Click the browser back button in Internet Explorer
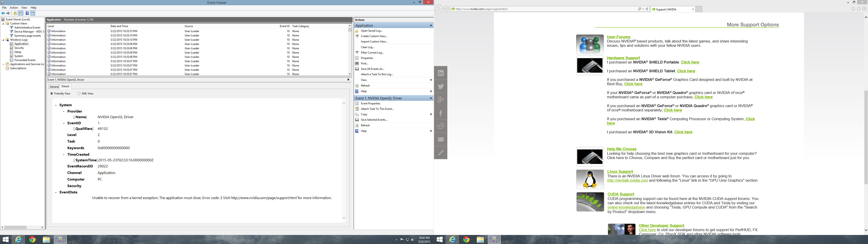 click(438, 9)
